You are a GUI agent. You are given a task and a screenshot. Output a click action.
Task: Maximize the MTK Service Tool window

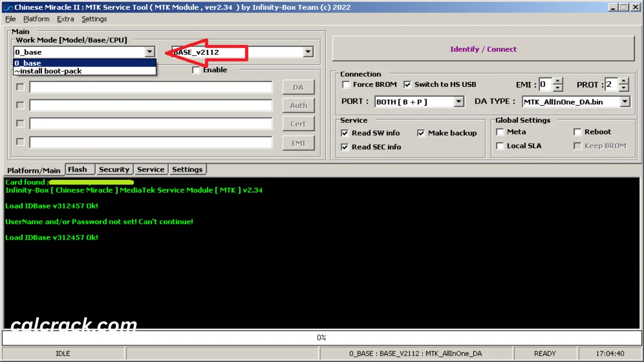click(x=623, y=7)
